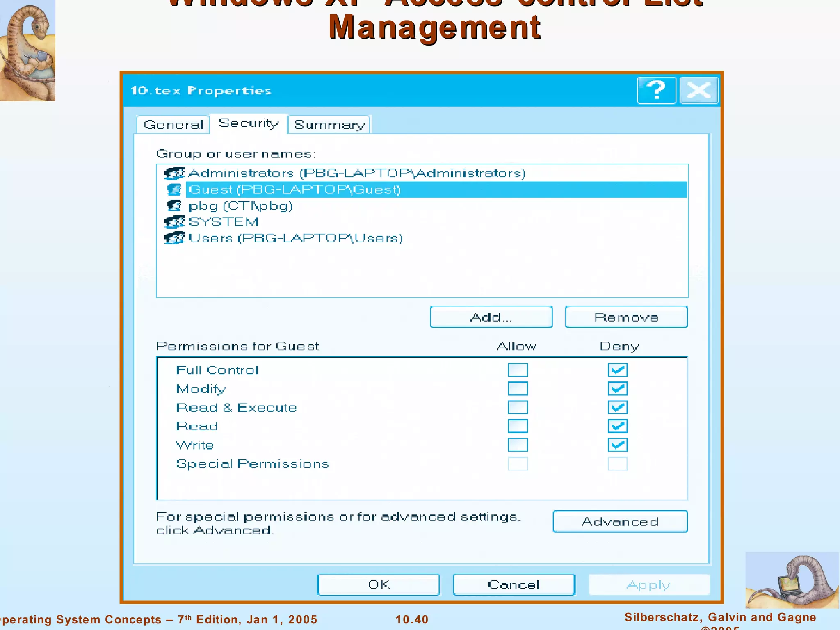This screenshot has height=630, width=840.
Task: Uncheck Deny for Read permission
Action: [x=617, y=426]
